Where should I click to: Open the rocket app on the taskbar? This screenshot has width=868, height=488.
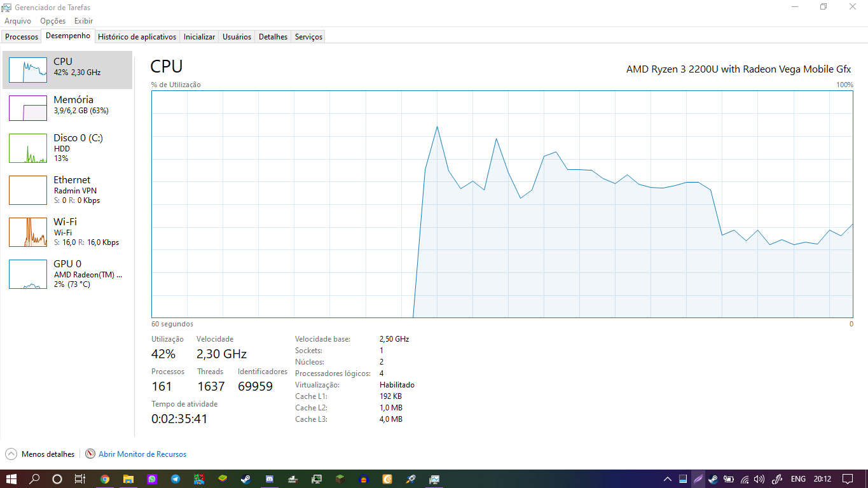coord(411,478)
